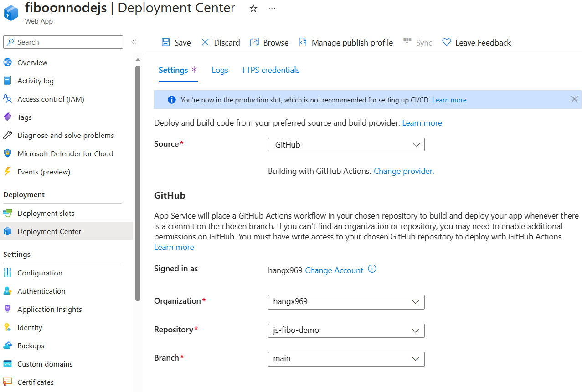Viewport: 582px width, 392px height.
Task: Dismiss the production slot info banner
Action: (574, 99)
